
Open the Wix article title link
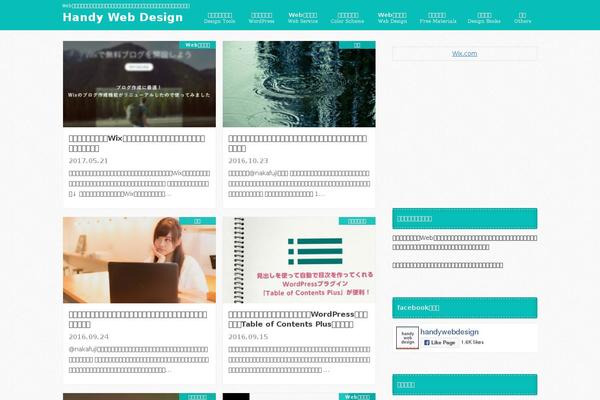[137, 144]
